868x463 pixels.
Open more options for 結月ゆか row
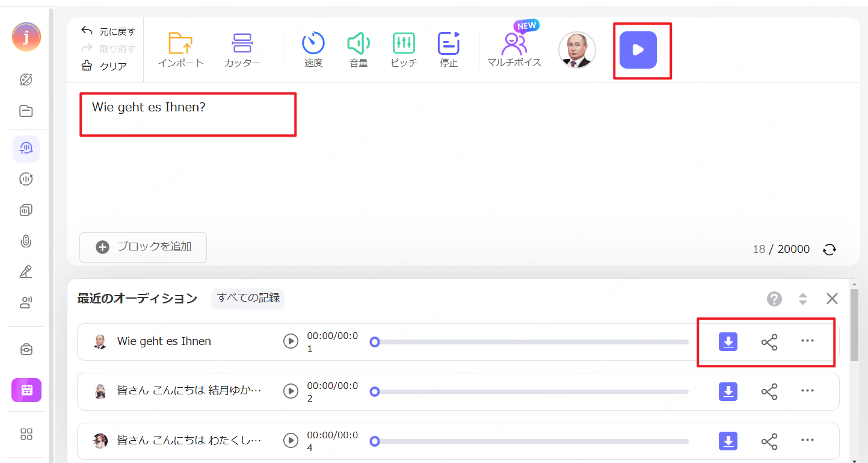tap(807, 391)
